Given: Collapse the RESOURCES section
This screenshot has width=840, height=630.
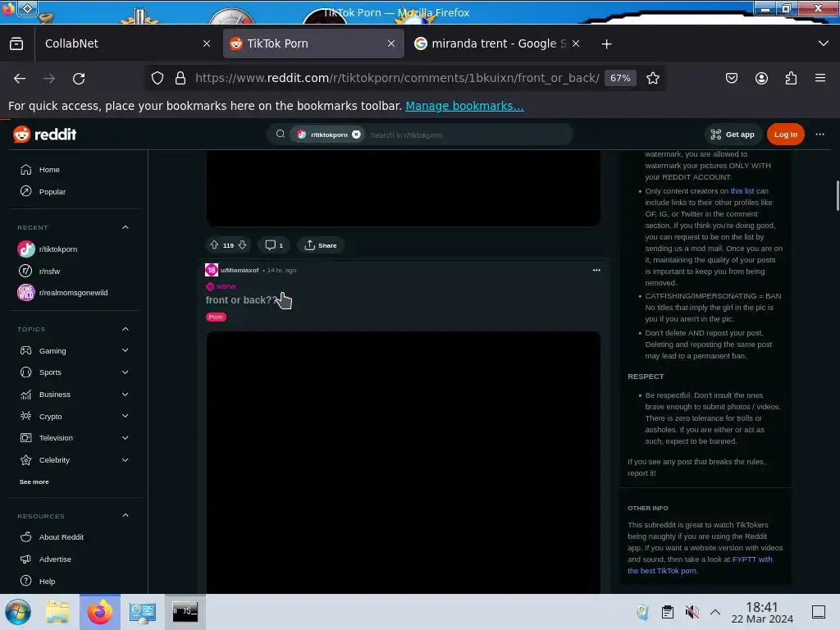Looking at the screenshot, I should (x=126, y=516).
